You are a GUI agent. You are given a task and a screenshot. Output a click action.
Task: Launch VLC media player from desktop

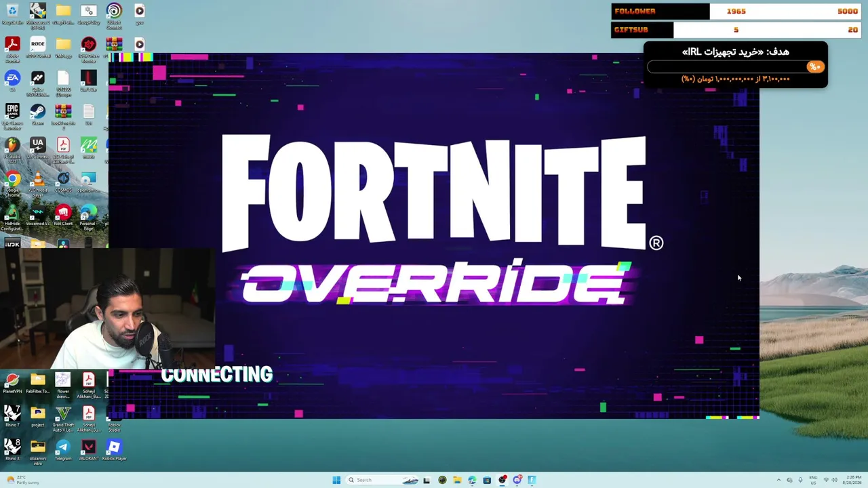click(x=37, y=184)
